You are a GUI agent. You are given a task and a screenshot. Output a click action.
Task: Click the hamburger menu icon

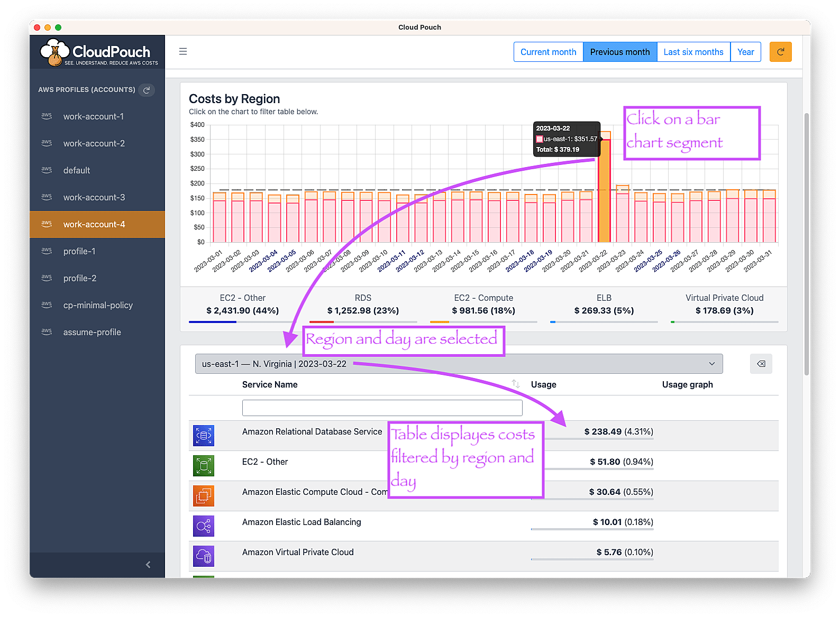183,51
